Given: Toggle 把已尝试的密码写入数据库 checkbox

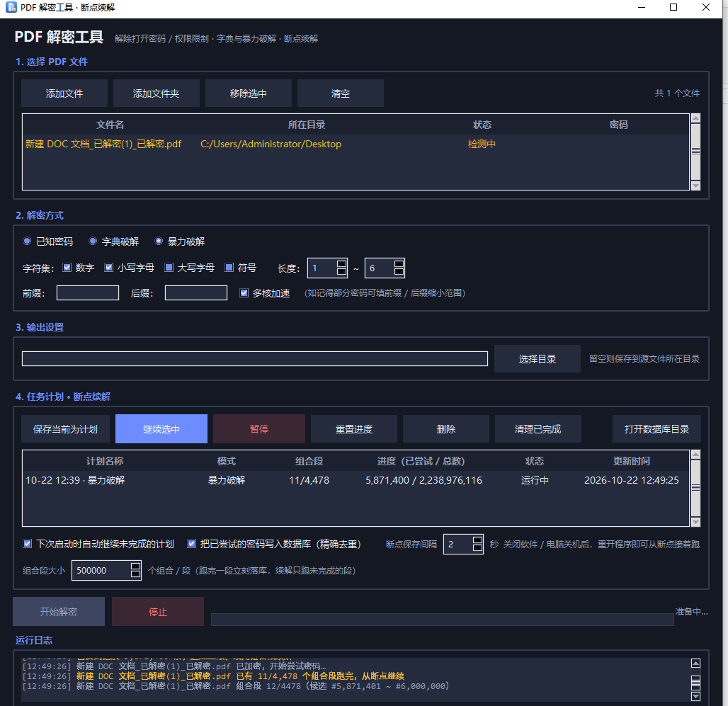Looking at the screenshot, I should pyautogui.click(x=191, y=544).
